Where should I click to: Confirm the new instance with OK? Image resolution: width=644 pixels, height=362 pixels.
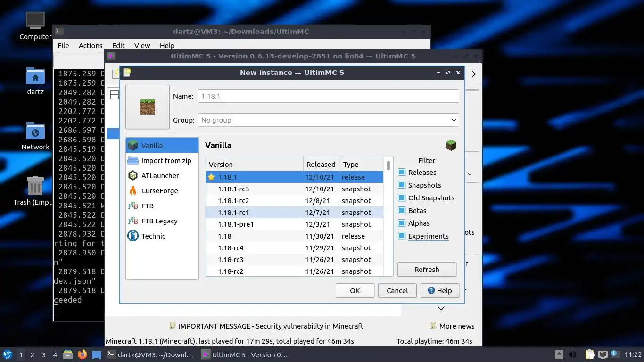coord(355,291)
